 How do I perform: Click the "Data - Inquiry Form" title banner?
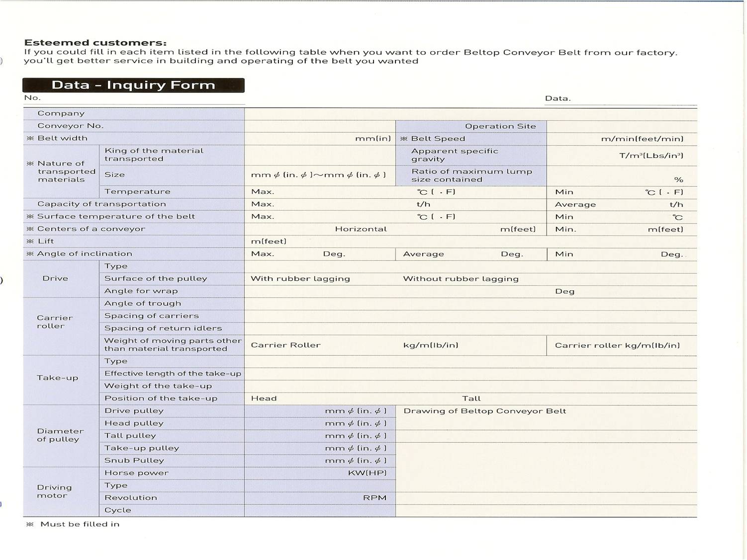coord(133,85)
